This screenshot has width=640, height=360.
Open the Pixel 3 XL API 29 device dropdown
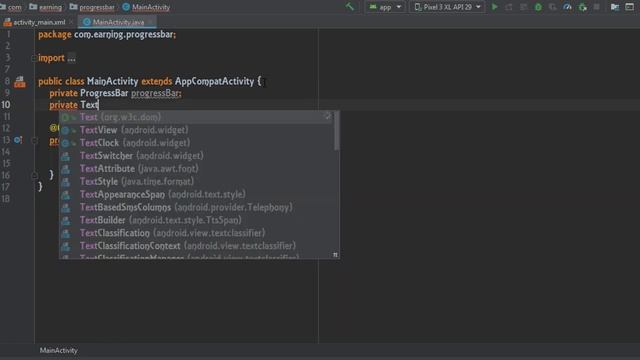click(447, 7)
